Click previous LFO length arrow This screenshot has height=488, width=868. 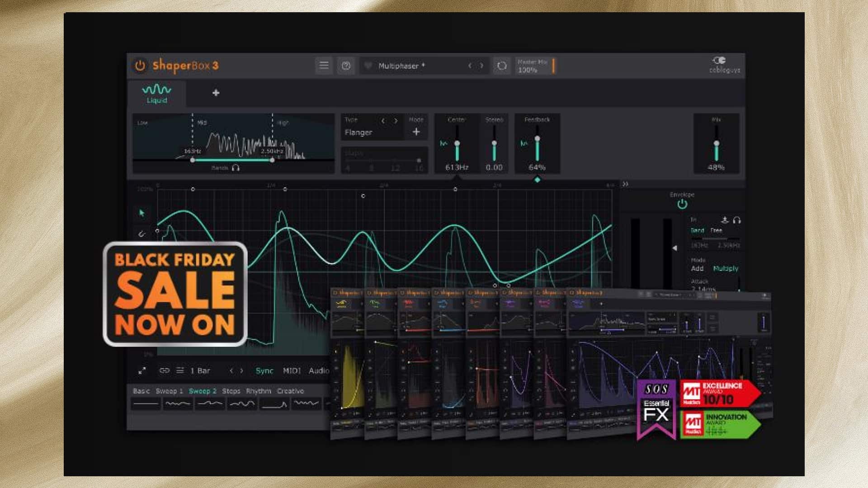point(231,371)
